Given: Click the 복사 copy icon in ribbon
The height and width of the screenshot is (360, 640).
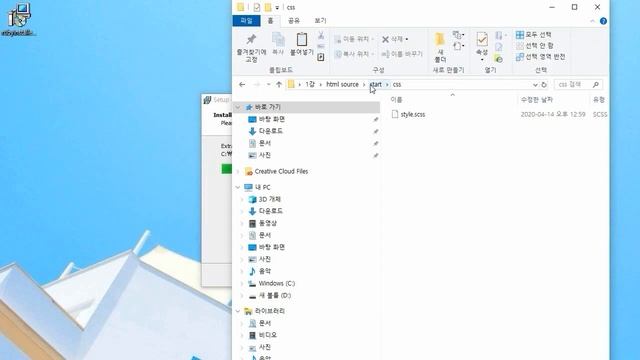Looking at the screenshot, I should point(278,40).
